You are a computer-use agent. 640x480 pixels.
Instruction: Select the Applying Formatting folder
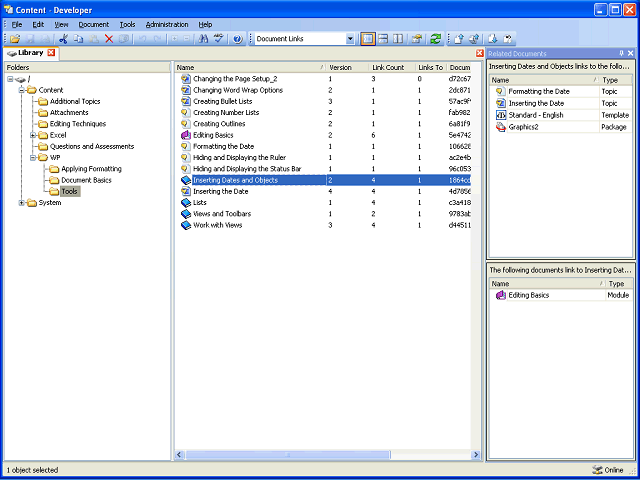coord(91,169)
